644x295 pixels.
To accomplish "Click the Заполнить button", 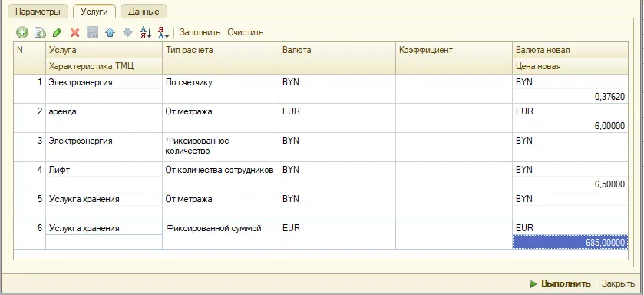I will pyautogui.click(x=200, y=32).
